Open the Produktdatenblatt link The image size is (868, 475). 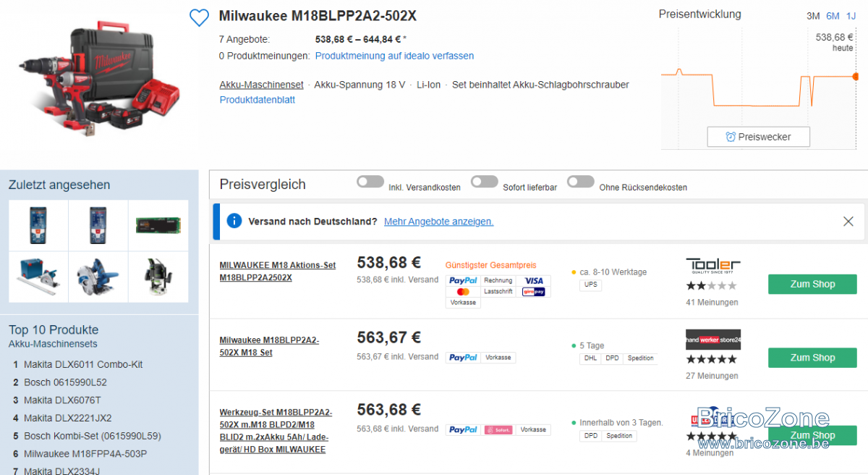pyautogui.click(x=258, y=100)
